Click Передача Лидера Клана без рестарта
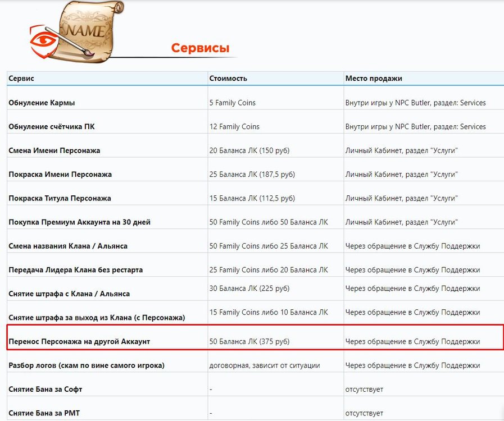This screenshot has height=421, width=504. coord(75,270)
